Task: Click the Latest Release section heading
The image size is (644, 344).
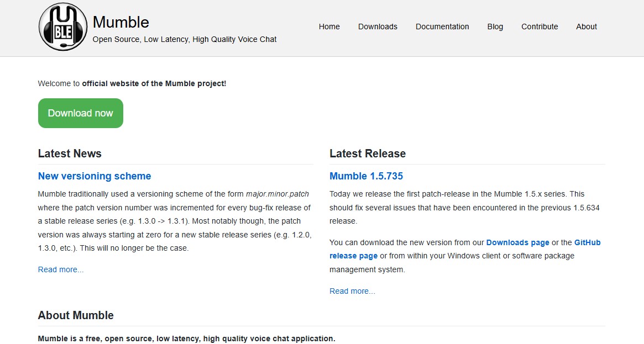Action: coord(367,154)
